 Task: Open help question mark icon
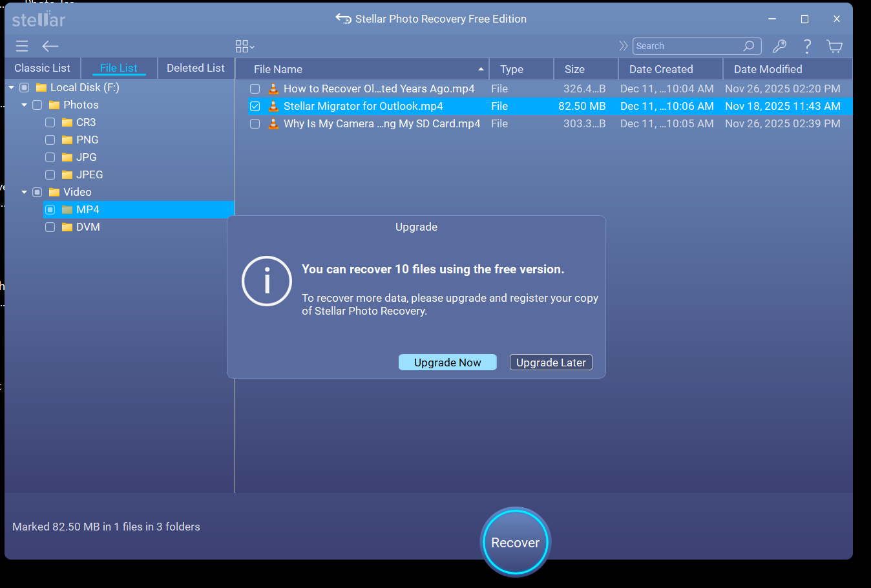(x=807, y=46)
